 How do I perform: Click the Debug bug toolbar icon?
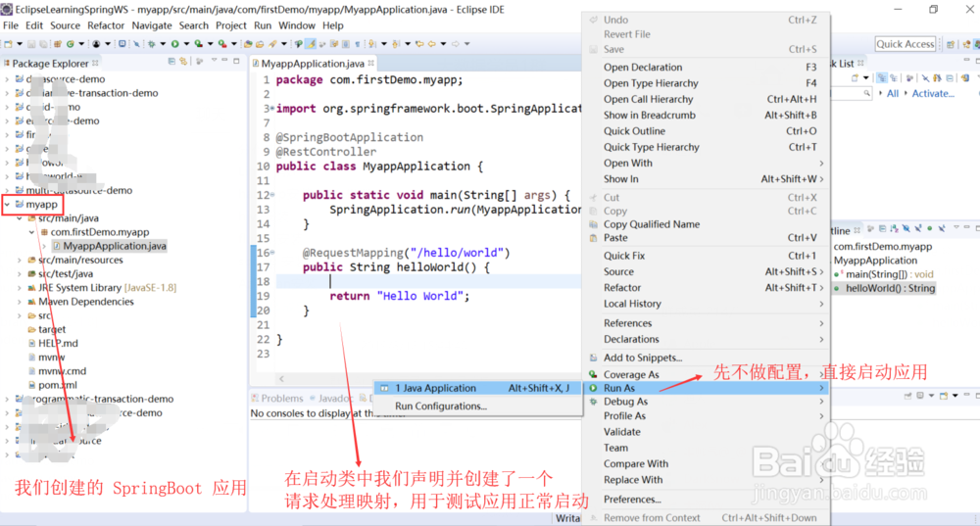click(x=151, y=44)
